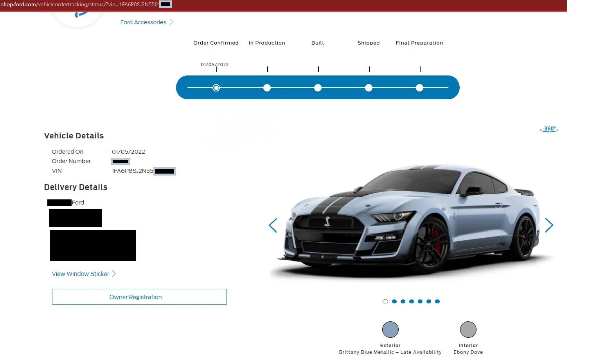The image size is (606, 364).
Task: Click the Ebony Dove interior name text
Action: 468,352
